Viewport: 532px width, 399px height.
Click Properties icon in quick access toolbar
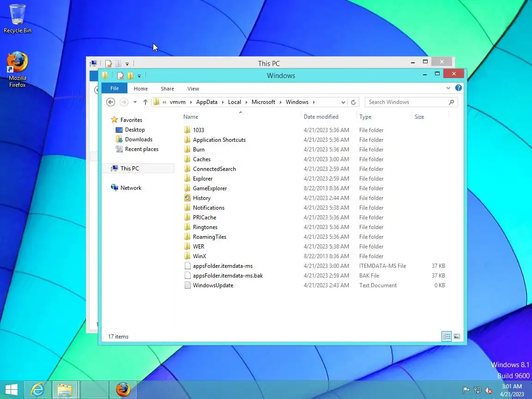coord(121,76)
